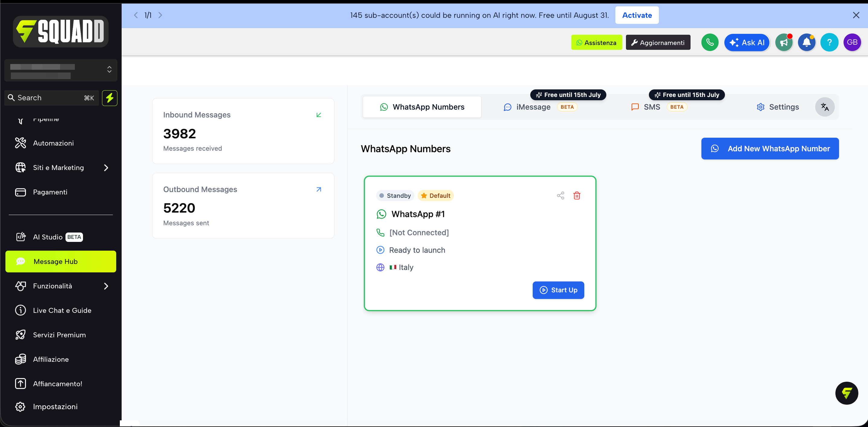Go to next banner with right chevron
Viewport: 868px width, 427px height.
point(160,15)
